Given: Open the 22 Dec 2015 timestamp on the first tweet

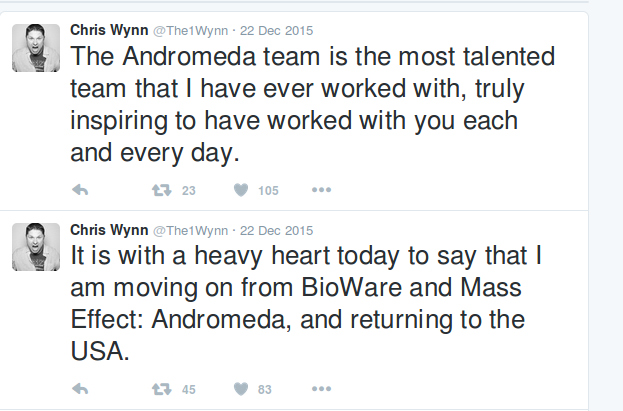Looking at the screenshot, I should pos(276,30).
